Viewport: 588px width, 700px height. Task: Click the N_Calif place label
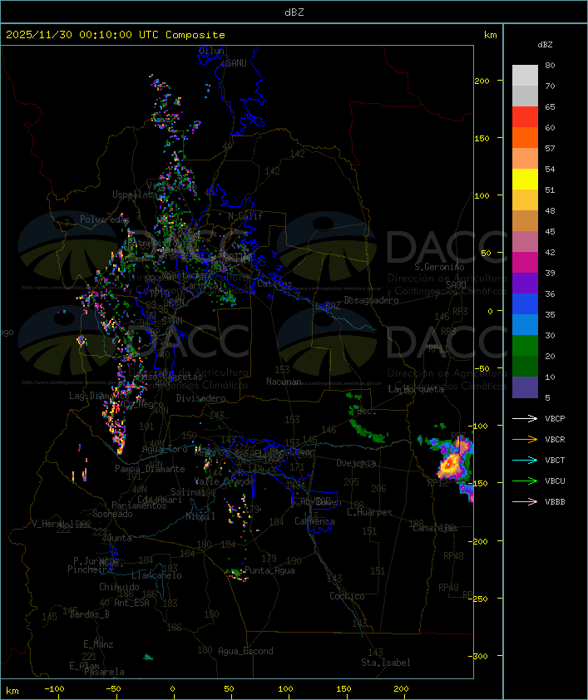(x=245, y=216)
